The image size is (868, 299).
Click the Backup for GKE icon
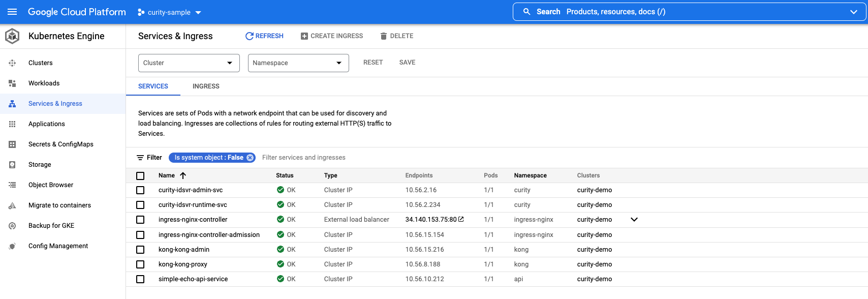click(x=12, y=226)
